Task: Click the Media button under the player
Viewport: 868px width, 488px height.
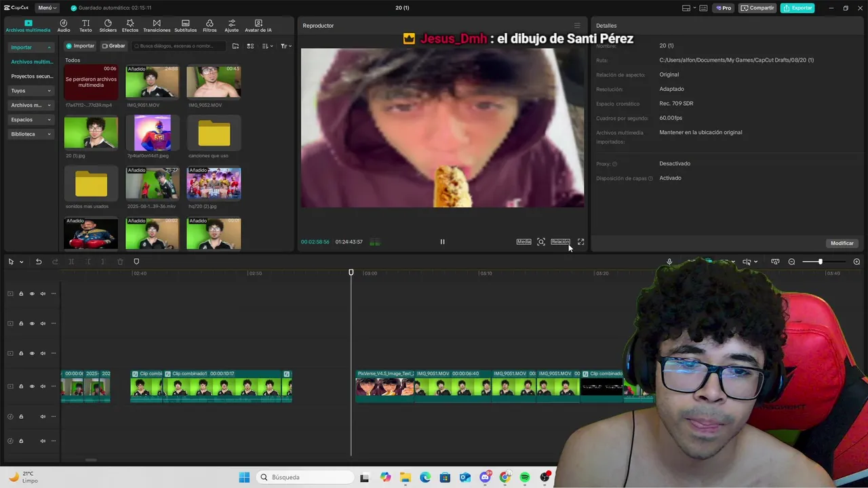Action: tap(524, 242)
